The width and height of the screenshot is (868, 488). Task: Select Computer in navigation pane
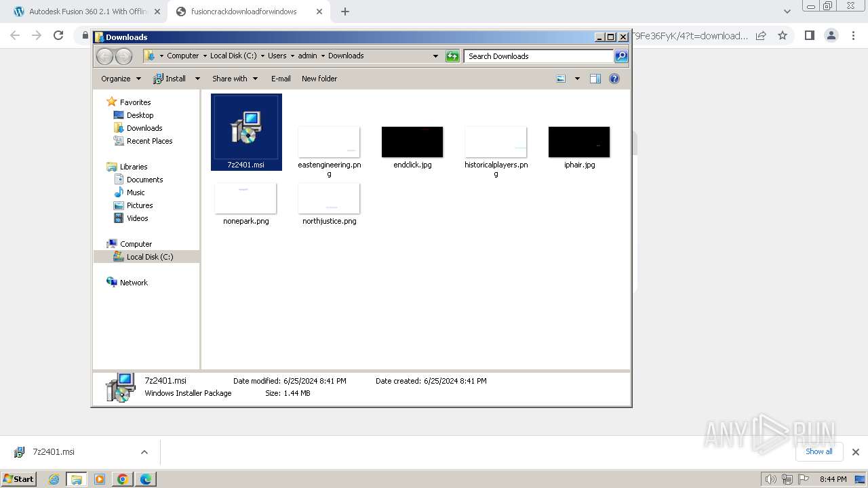tap(136, 244)
